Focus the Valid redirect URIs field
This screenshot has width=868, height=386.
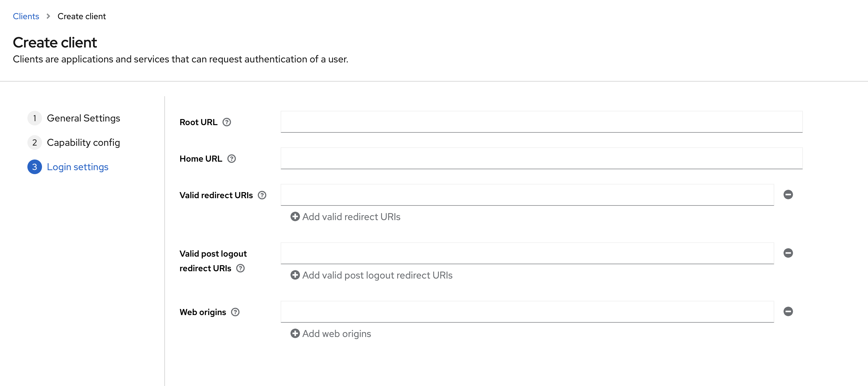[527, 195]
